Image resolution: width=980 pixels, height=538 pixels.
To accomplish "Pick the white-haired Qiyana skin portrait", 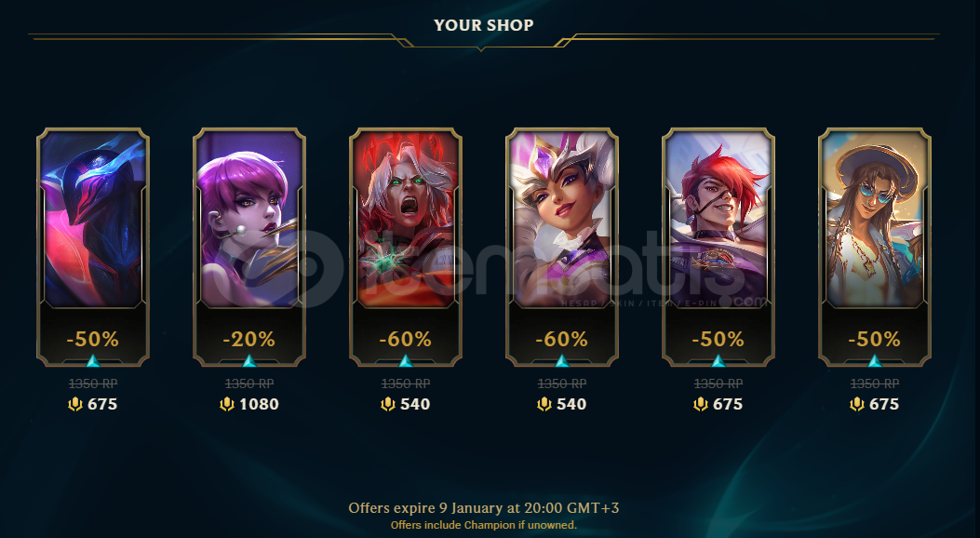I will click(x=562, y=219).
